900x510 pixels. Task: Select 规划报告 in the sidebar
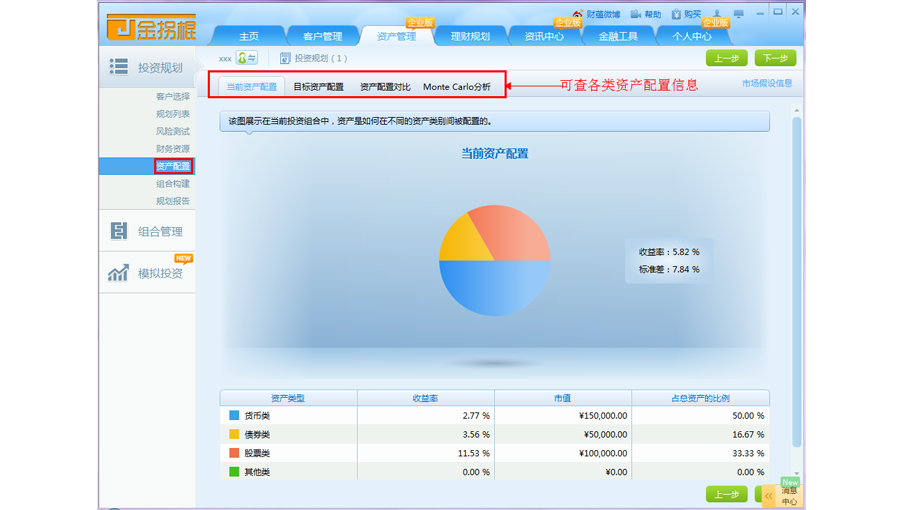click(172, 201)
